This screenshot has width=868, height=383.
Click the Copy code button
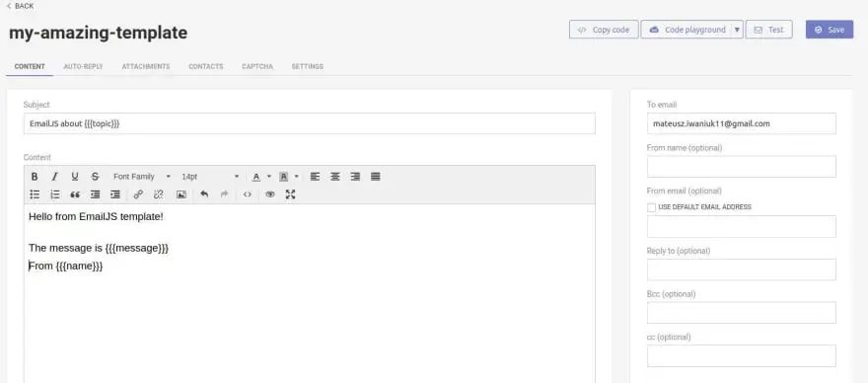tap(604, 30)
